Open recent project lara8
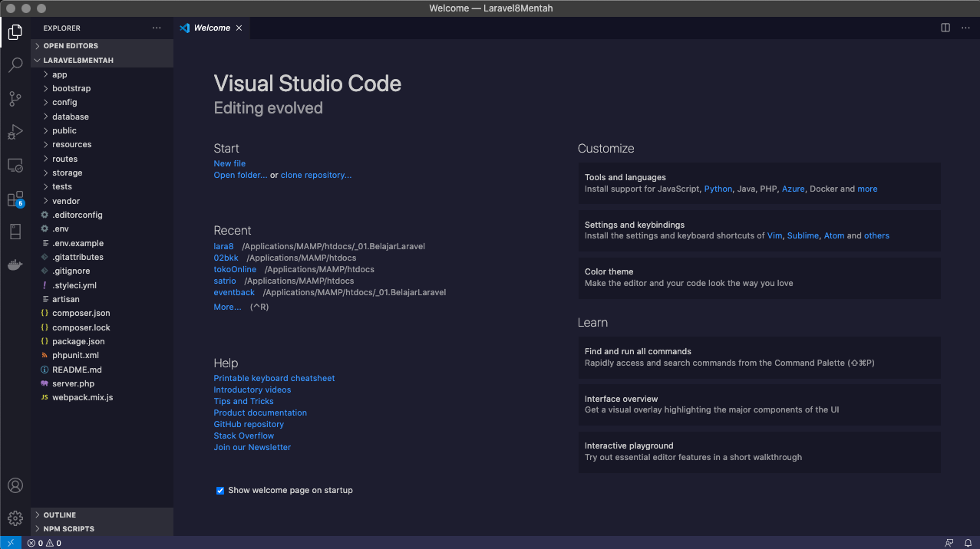Viewport: 980px width, 549px height. pyautogui.click(x=223, y=246)
